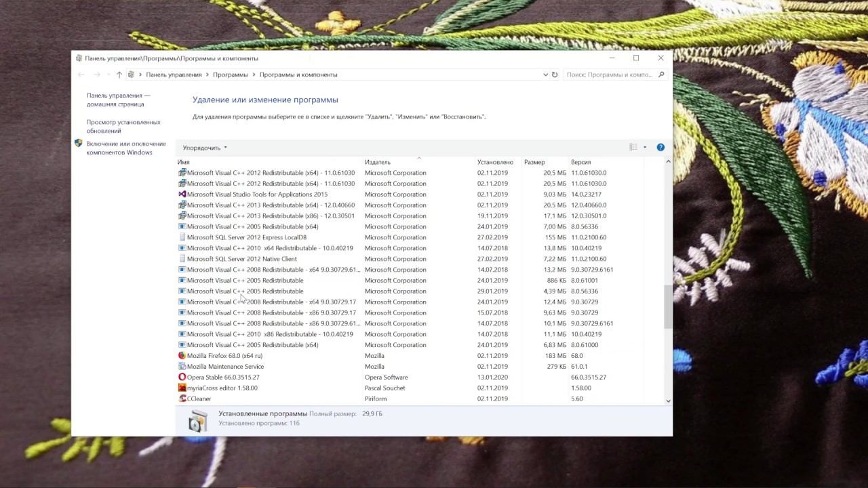
Task: Click the Control Panel icon in address bar
Action: 132,75
